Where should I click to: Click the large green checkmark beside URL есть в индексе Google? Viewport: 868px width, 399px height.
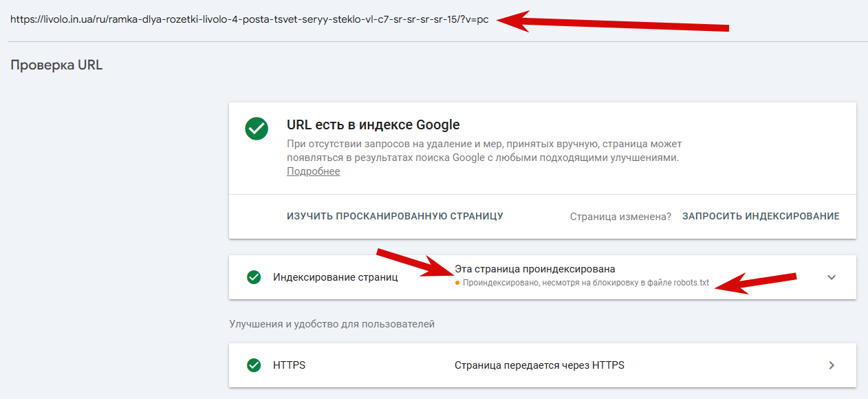pos(257,129)
